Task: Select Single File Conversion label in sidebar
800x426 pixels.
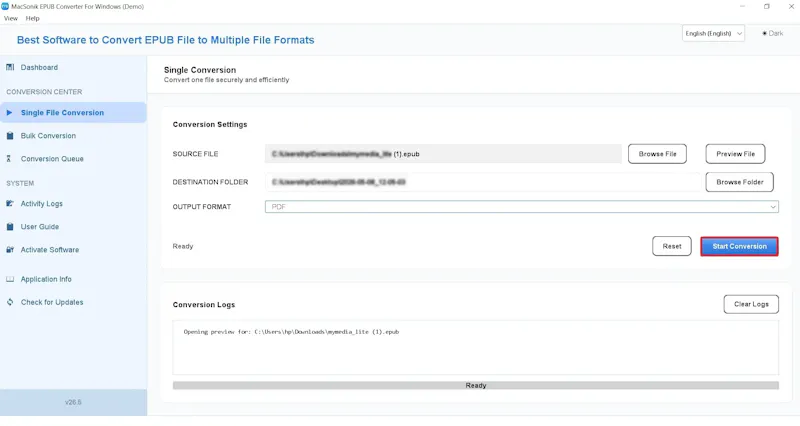Action: click(x=62, y=113)
